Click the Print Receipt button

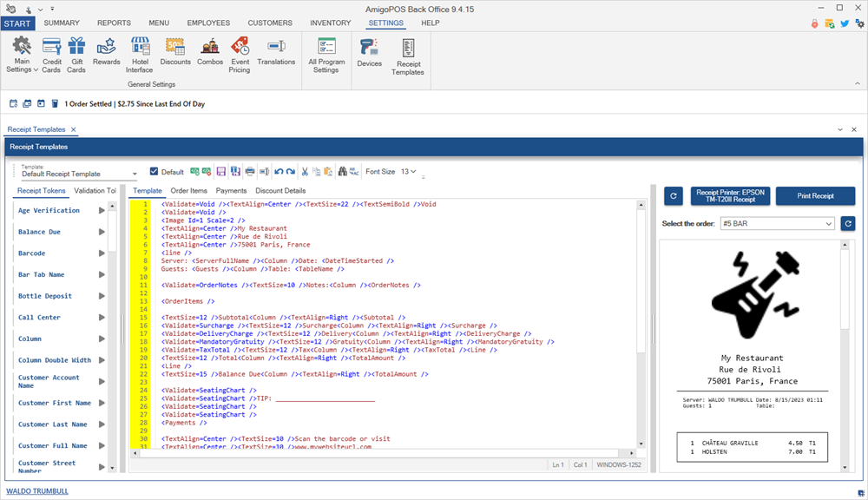tap(815, 196)
